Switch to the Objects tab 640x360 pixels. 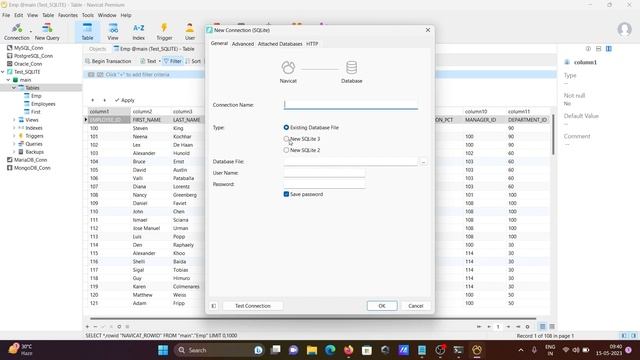(97, 49)
